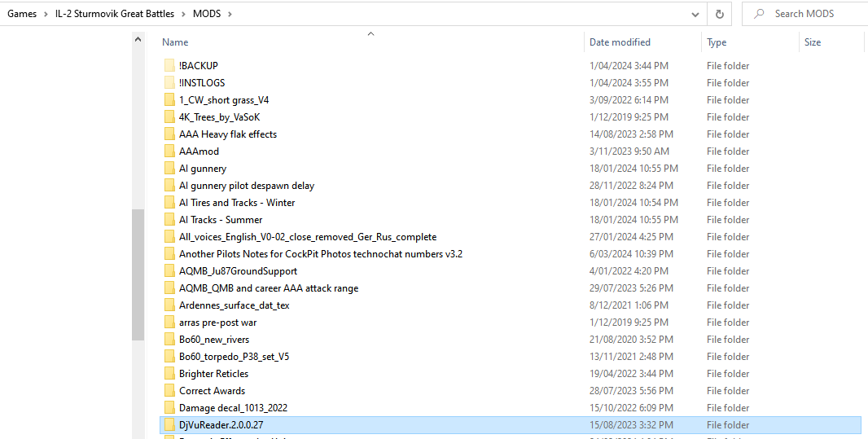
Task: Navigate to IL-2 Sturmovik Great Battles breadcrumb
Action: tap(115, 14)
